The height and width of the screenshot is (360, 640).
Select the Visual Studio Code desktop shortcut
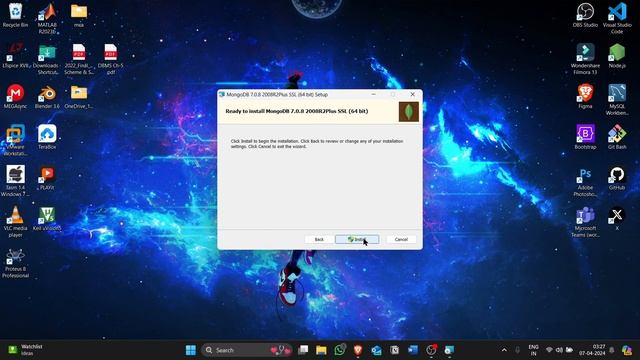(617, 18)
